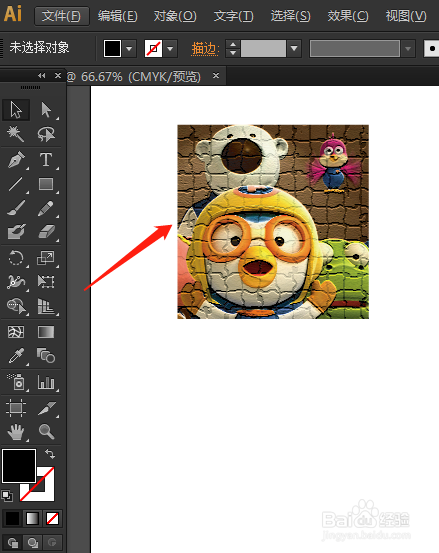Pick the Eyedropper tool
The width and height of the screenshot is (439, 553).
click(x=16, y=356)
